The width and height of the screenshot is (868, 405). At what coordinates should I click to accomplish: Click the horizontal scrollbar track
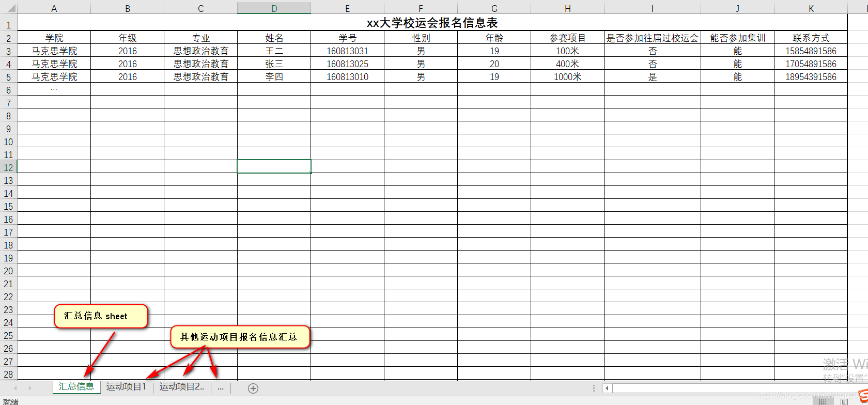[740, 388]
